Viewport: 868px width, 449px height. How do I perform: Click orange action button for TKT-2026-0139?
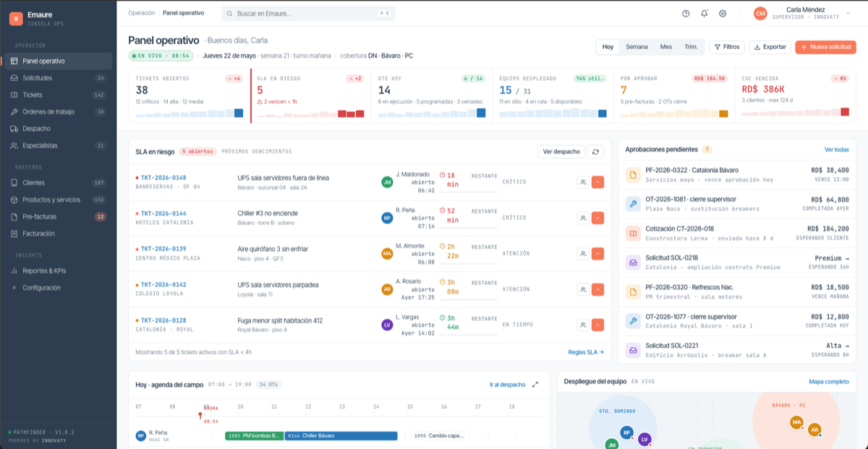pyautogui.click(x=597, y=254)
